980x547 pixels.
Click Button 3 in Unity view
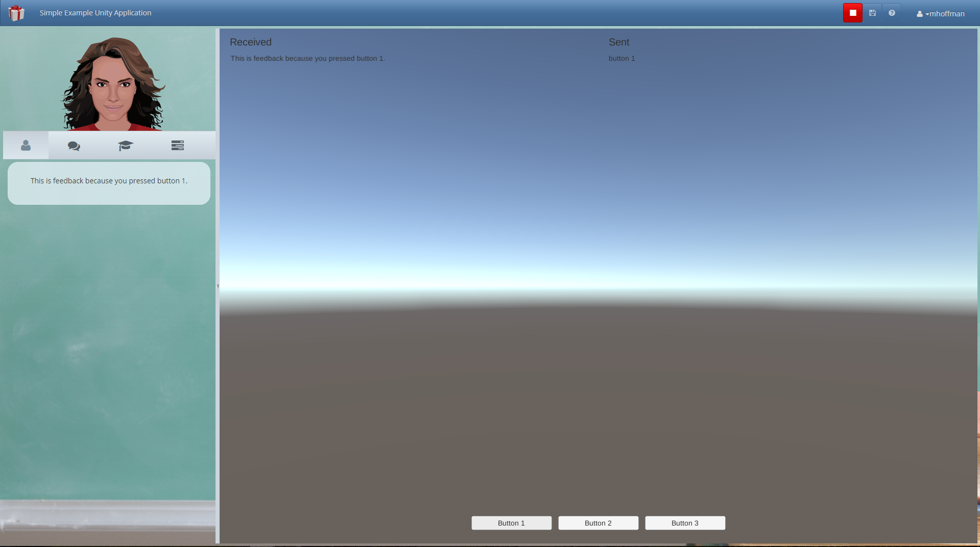coord(685,523)
